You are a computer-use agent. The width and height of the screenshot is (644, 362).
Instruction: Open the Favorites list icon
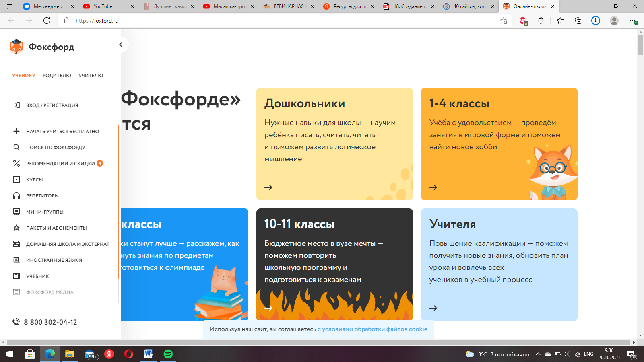(x=560, y=21)
